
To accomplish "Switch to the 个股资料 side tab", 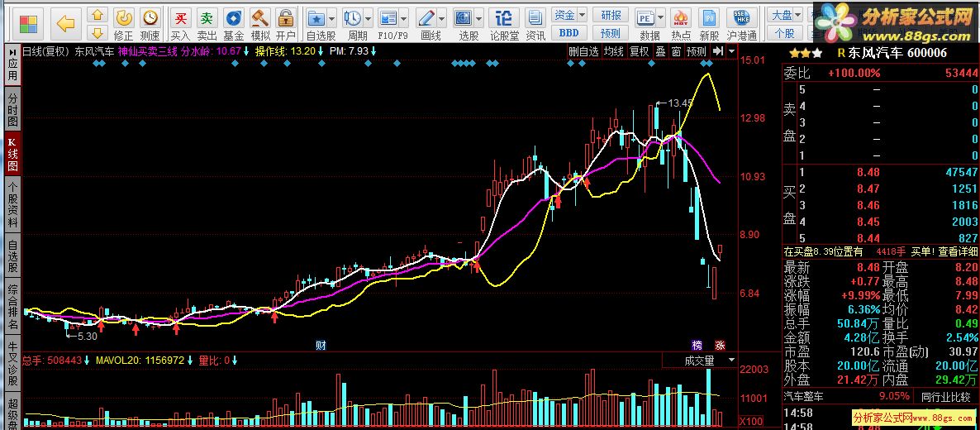I will (12, 205).
